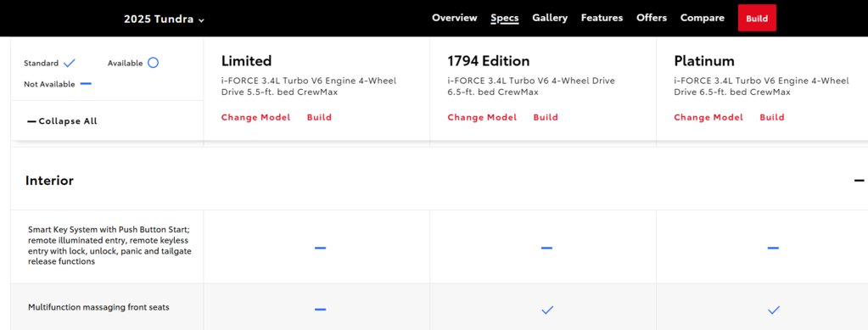Screen dimensions: 868x330
Task: Click the Limited trim heading
Action: point(246,61)
